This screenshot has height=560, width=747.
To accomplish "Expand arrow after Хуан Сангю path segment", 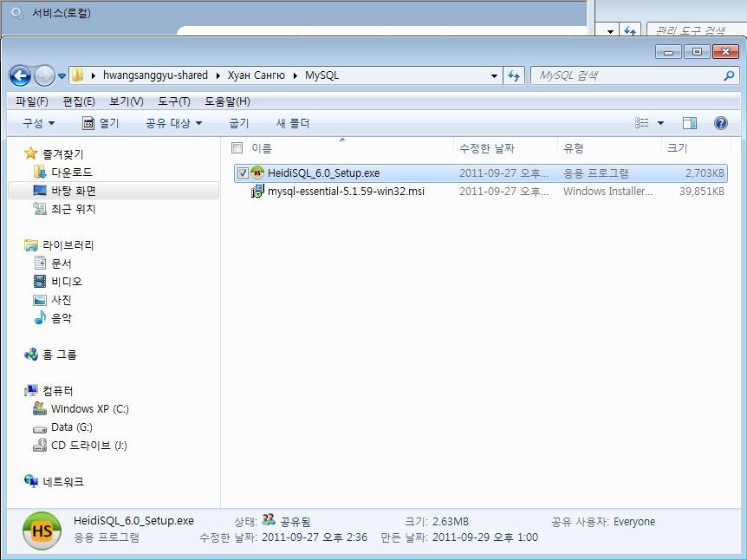I will coord(295,75).
